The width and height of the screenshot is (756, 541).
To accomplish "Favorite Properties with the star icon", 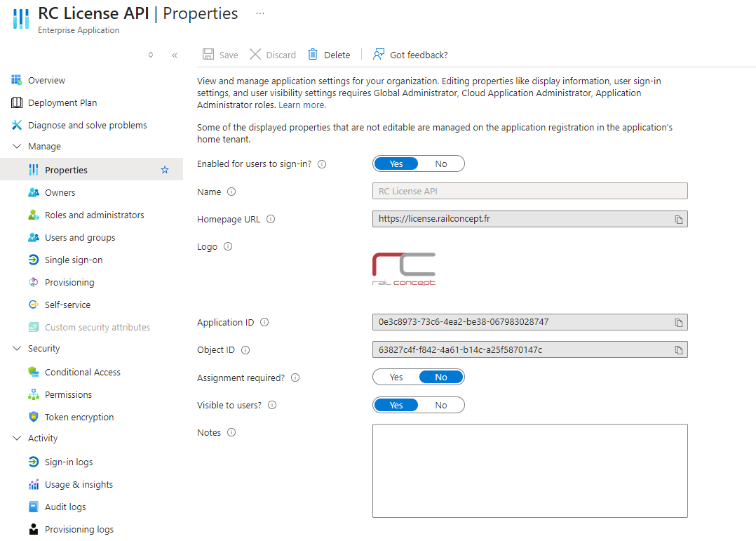I will pyautogui.click(x=165, y=170).
